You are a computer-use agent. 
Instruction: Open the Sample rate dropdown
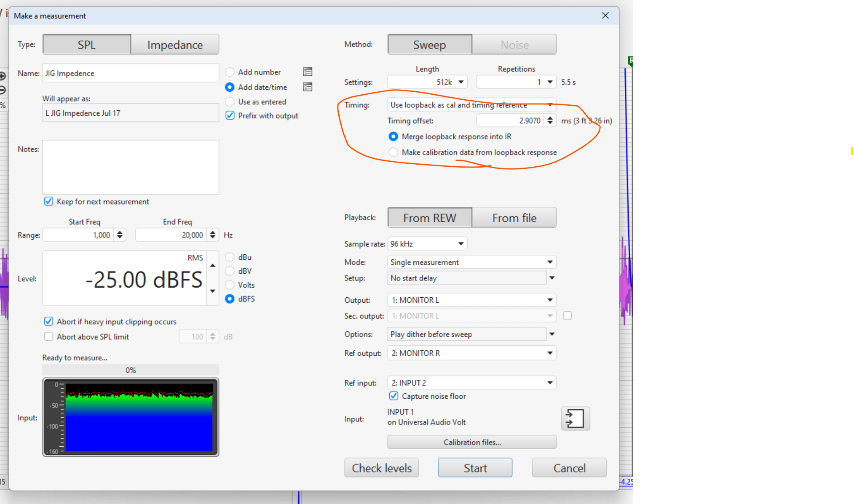(x=427, y=244)
